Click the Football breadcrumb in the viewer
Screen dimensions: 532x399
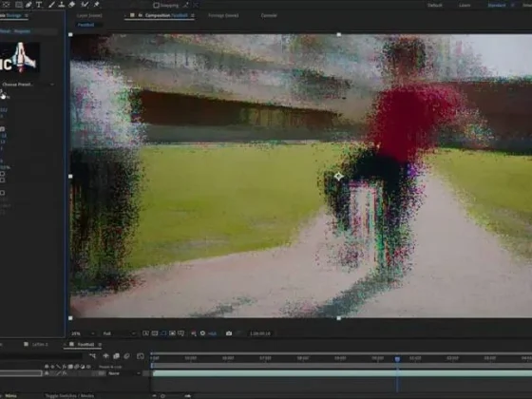pos(85,25)
